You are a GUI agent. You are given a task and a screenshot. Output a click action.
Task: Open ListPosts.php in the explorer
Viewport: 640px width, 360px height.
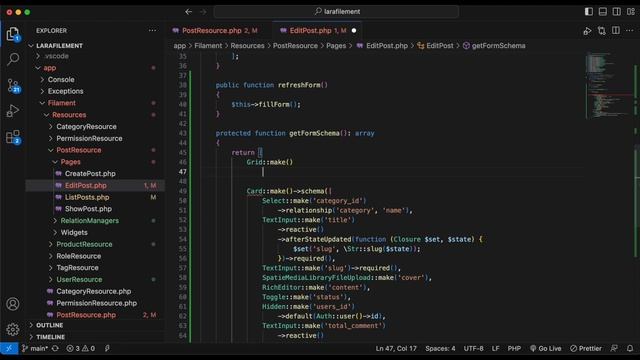(87, 197)
